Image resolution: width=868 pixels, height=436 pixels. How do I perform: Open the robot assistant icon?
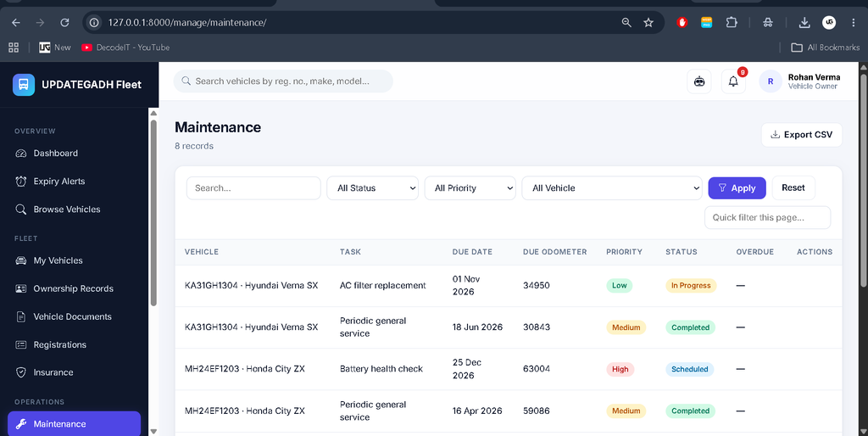coord(699,81)
